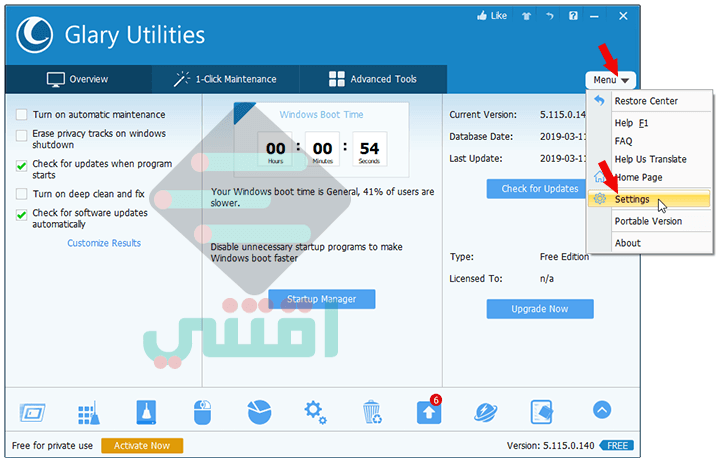The width and height of the screenshot is (720, 458).
Task: Click the Check for Updates button
Action: tap(537, 189)
